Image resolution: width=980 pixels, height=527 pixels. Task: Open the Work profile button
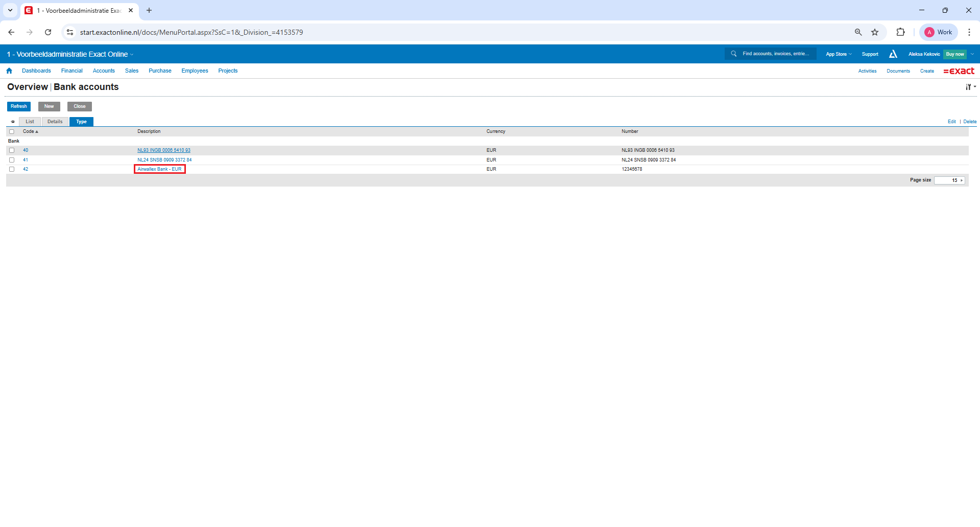tap(939, 32)
